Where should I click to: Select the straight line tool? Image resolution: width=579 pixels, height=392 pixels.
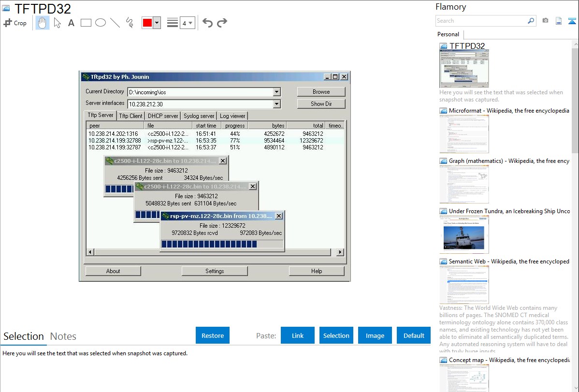pos(115,23)
